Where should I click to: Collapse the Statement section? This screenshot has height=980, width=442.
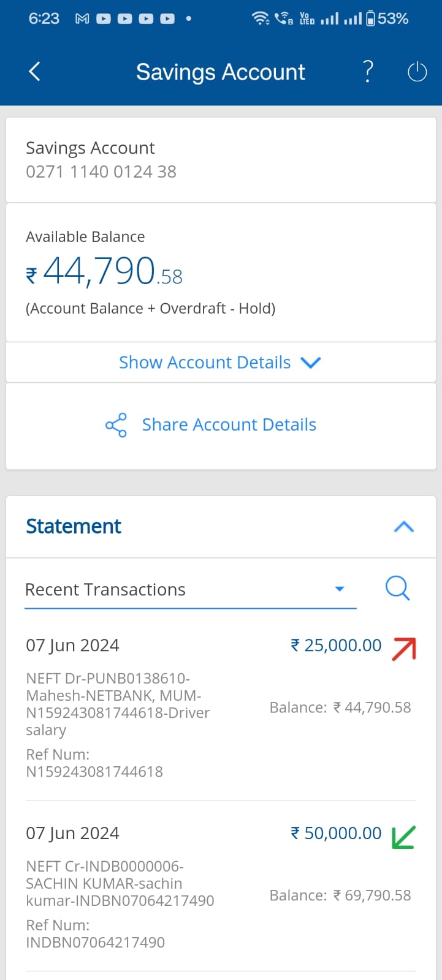(403, 527)
